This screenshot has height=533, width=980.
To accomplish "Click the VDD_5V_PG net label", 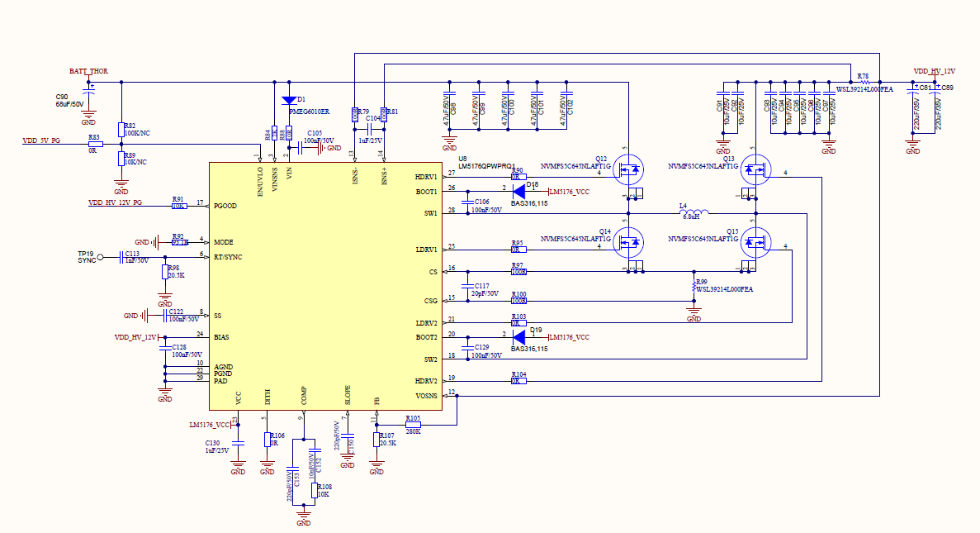I will point(42,140).
